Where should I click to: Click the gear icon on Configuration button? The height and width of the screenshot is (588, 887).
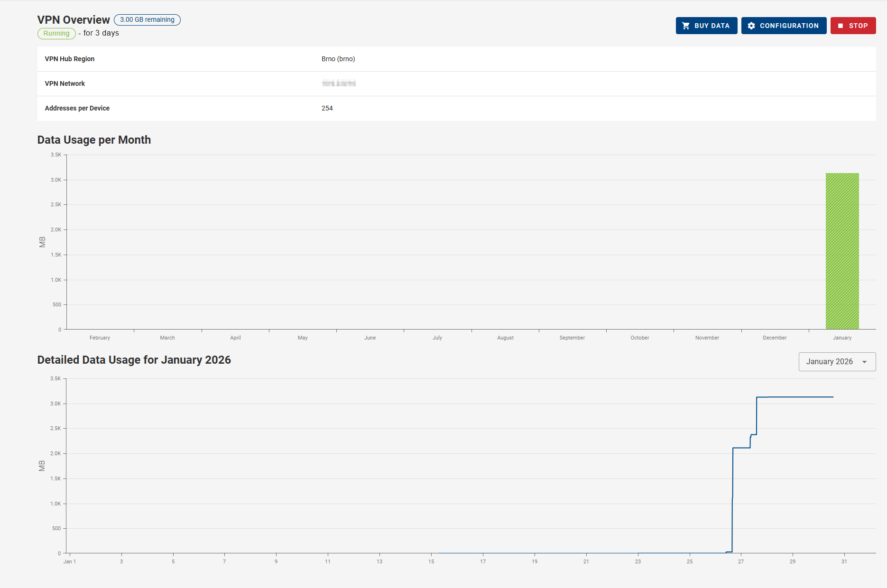click(750, 25)
